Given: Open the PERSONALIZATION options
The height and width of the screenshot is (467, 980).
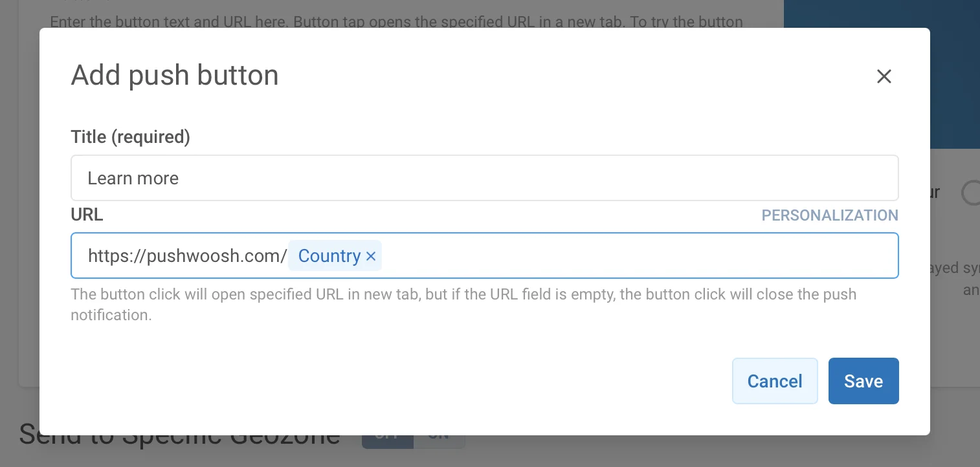Looking at the screenshot, I should 829,215.
